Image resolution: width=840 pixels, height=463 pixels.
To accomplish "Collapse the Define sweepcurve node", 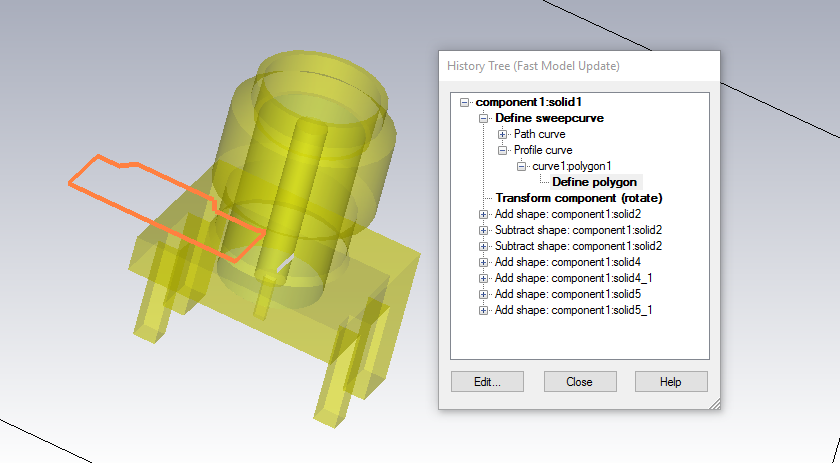I will tap(483, 118).
